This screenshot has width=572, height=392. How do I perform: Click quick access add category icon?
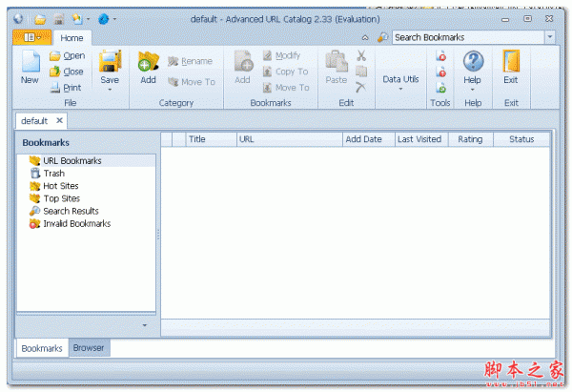[77, 19]
